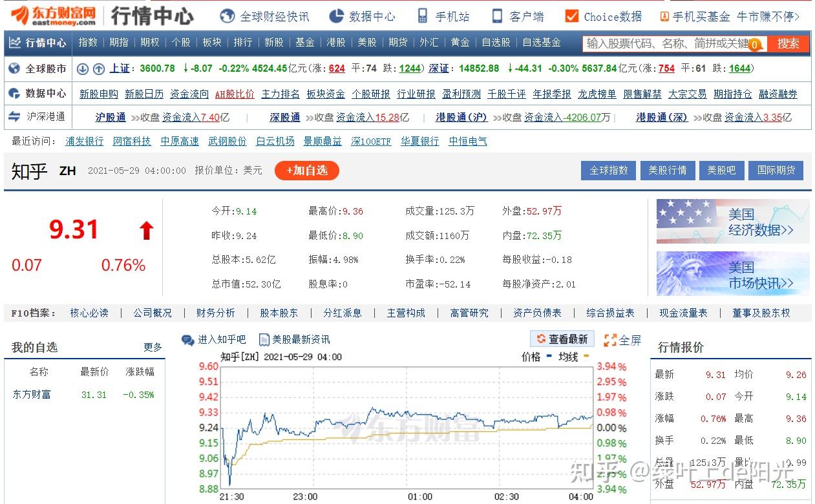
Task: Open the 龙虎榜单 link
Action: coord(597,94)
